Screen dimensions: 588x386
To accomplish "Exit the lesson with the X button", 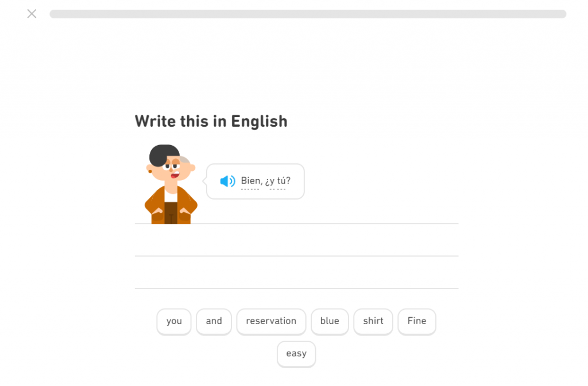I will (x=32, y=13).
